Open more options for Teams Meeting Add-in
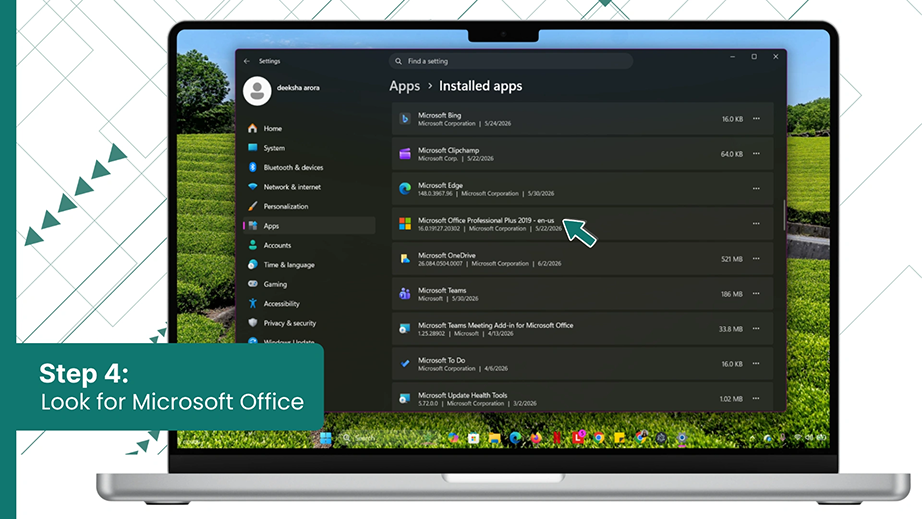Viewport: 922px width, 519px height. coord(756,329)
